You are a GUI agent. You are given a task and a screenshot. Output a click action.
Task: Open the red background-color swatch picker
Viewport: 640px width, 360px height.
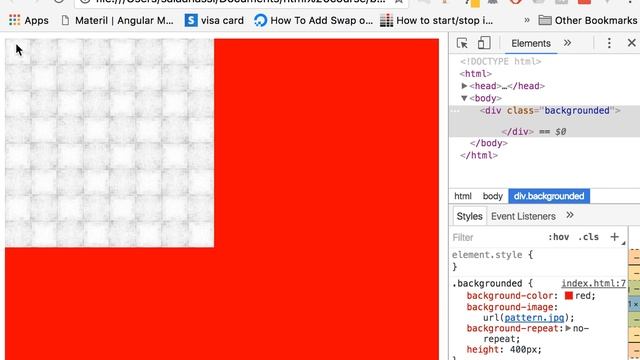pos(569,296)
